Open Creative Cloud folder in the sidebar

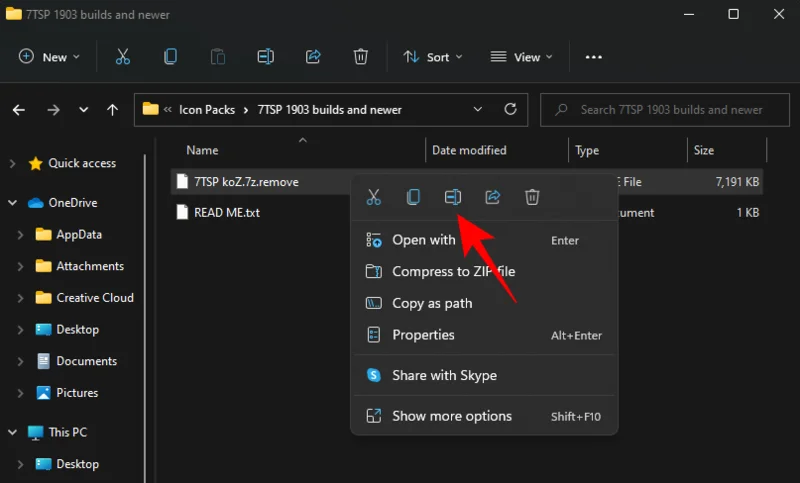tap(95, 297)
